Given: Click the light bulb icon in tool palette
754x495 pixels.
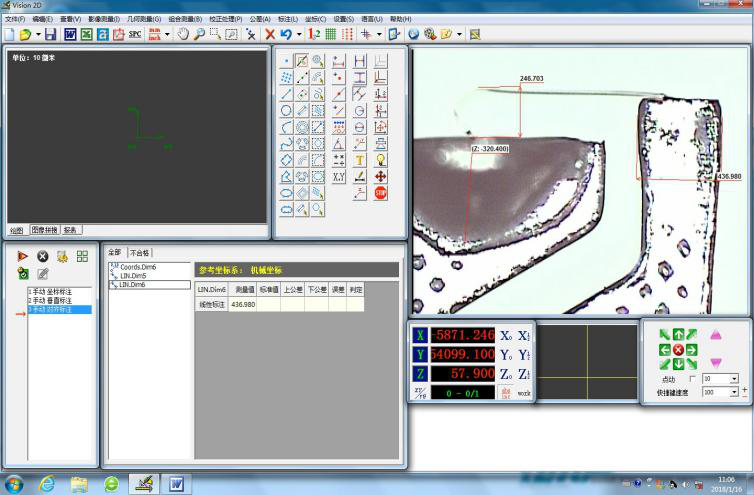Looking at the screenshot, I should [381, 159].
